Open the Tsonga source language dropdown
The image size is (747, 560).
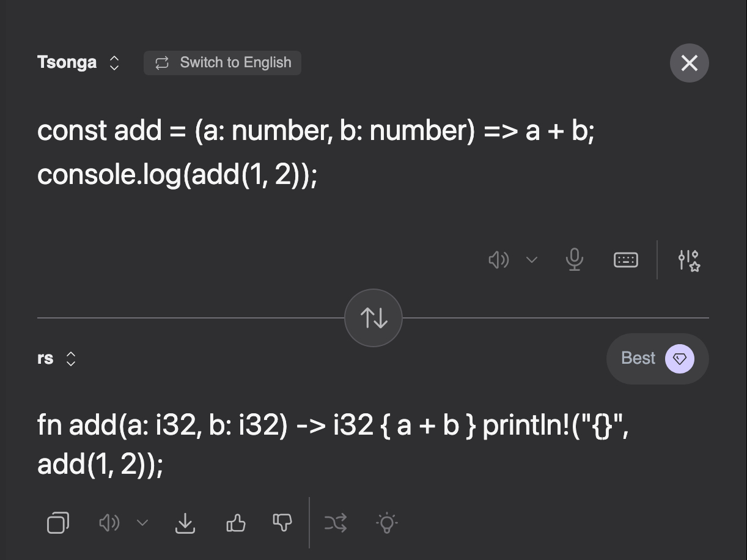pyautogui.click(x=78, y=62)
